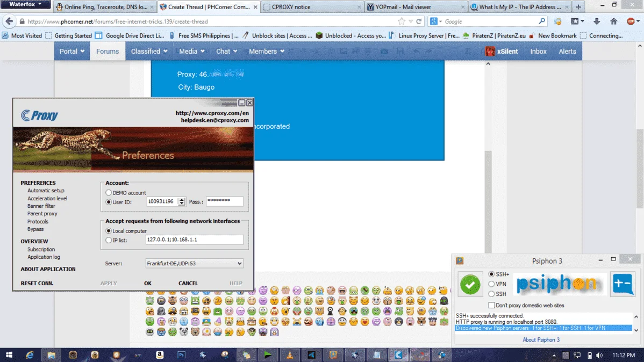The height and width of the screenshot is (362, 644).
Task: Click the Adblock Plus ABP icon
Action: click(631, 21)
